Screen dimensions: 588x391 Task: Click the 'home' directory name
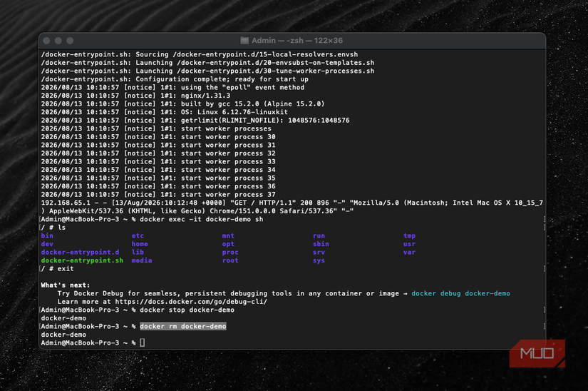click(x=140, y=244)
